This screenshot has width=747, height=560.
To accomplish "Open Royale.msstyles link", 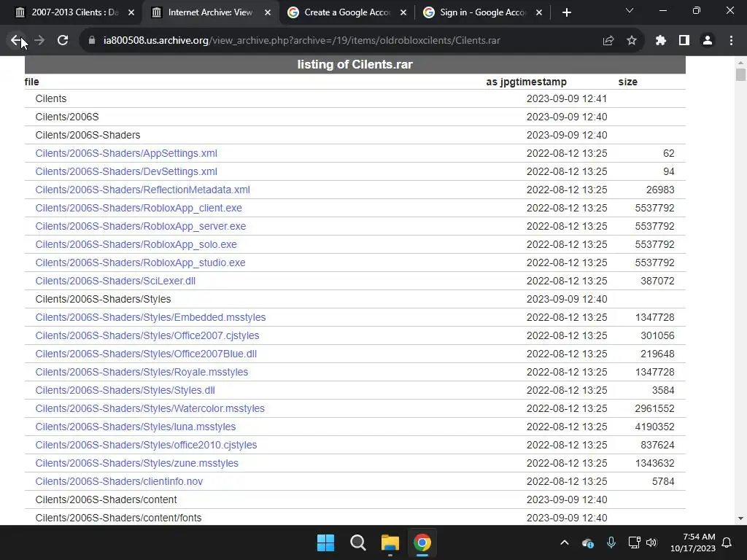I will [x=142, y=372].
